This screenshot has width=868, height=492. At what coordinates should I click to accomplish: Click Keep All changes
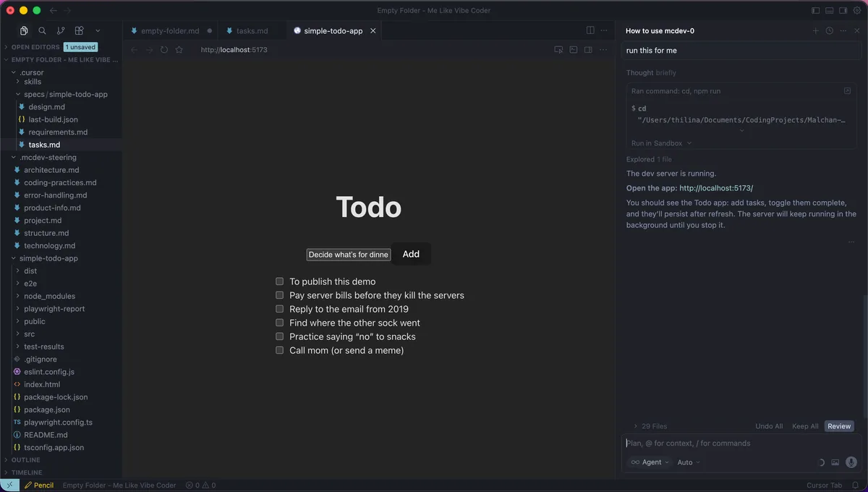[x=805, y=426]
